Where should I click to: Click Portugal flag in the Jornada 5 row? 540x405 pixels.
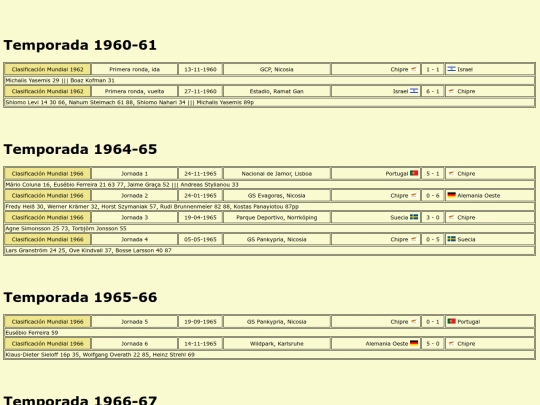(x=451, y=321)
